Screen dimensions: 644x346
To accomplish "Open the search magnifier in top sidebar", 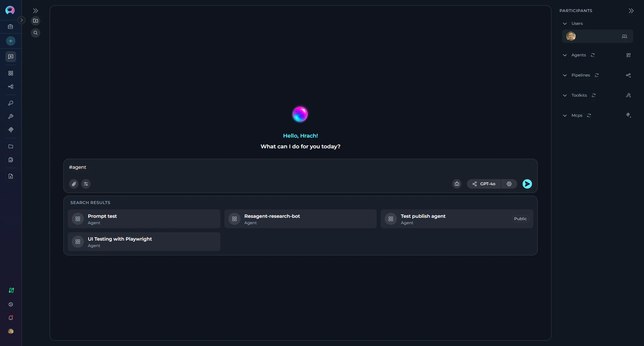I will coord(36,33).
